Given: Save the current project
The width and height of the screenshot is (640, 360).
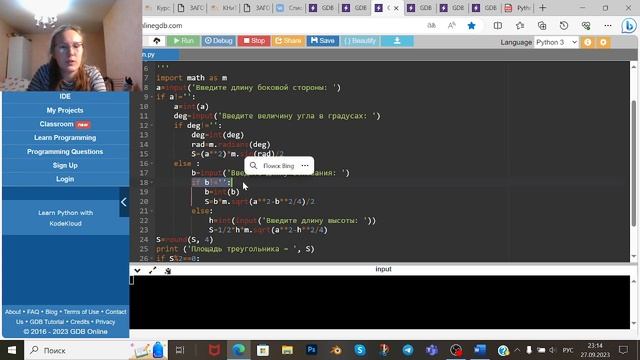Looking at the screenshot, I should point(322,41).
